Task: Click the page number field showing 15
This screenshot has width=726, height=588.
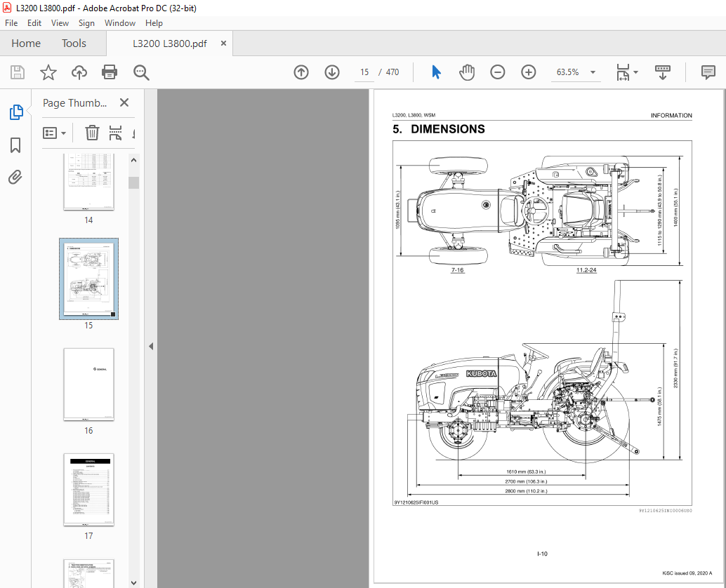Action: pos(364,72)
